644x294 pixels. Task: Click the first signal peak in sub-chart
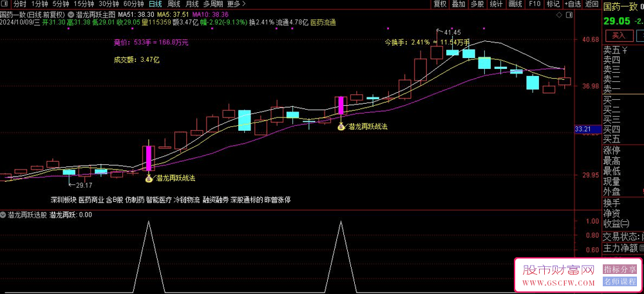[148, 222]
